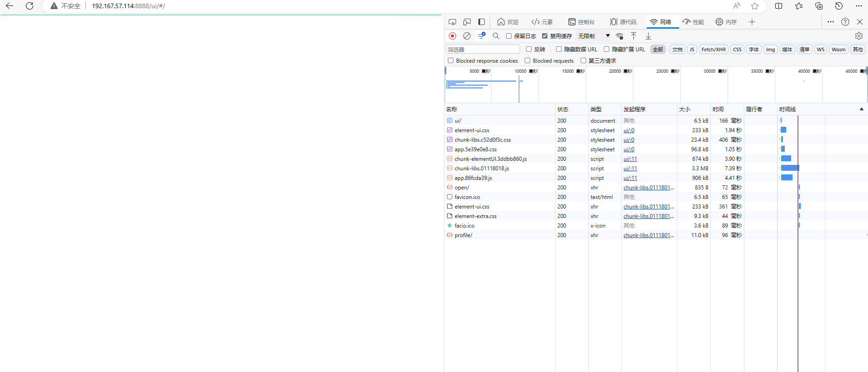The width and height of the screenshot is (868, 372).
Task: Import a HAR file with up arrow
Action: (633, 36)
